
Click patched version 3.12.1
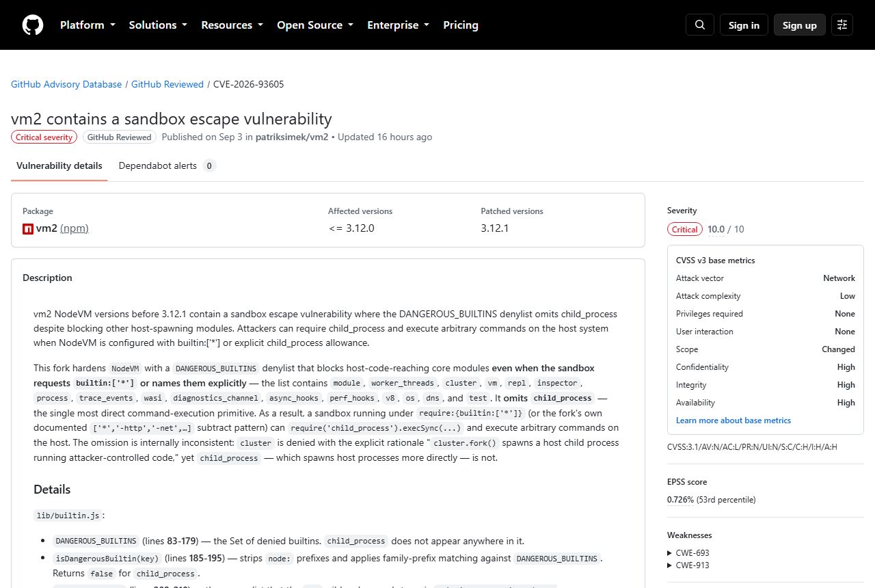495,228
